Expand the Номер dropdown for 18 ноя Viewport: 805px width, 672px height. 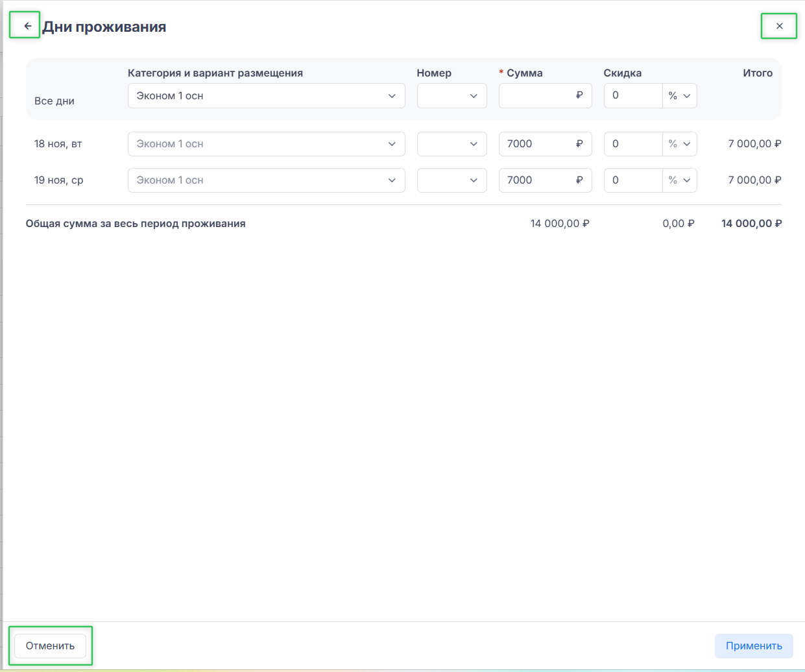[451, 144]
